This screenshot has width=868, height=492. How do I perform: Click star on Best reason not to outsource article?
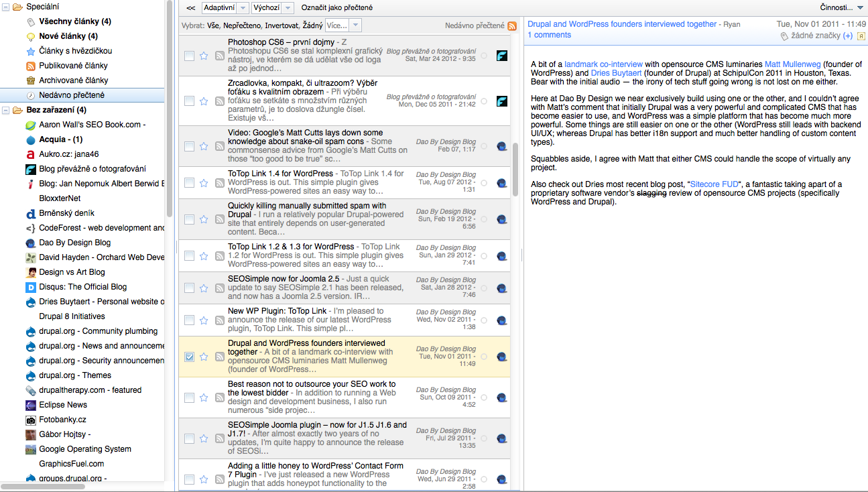click(x=204, y=397)
